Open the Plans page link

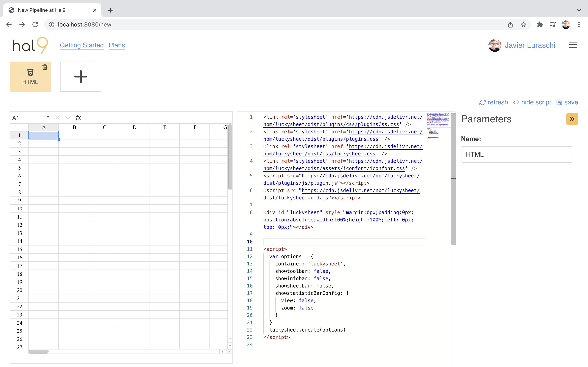pos(117,45)
